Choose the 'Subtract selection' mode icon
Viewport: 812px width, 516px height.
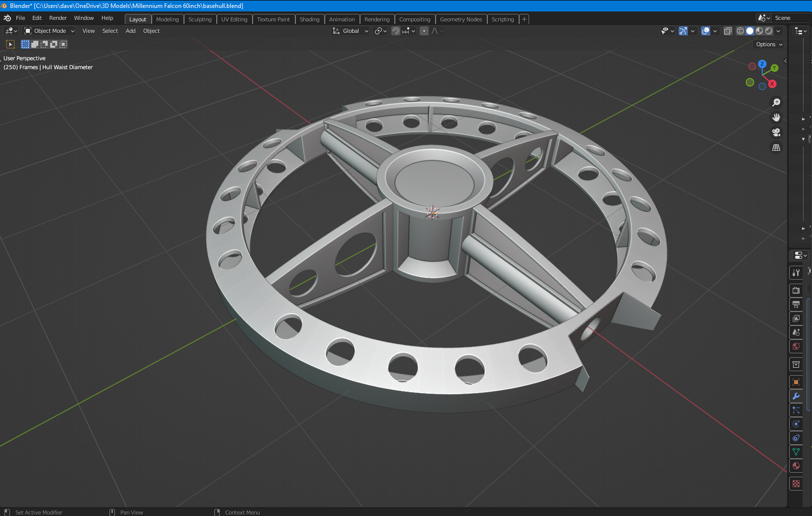point(44,44)
